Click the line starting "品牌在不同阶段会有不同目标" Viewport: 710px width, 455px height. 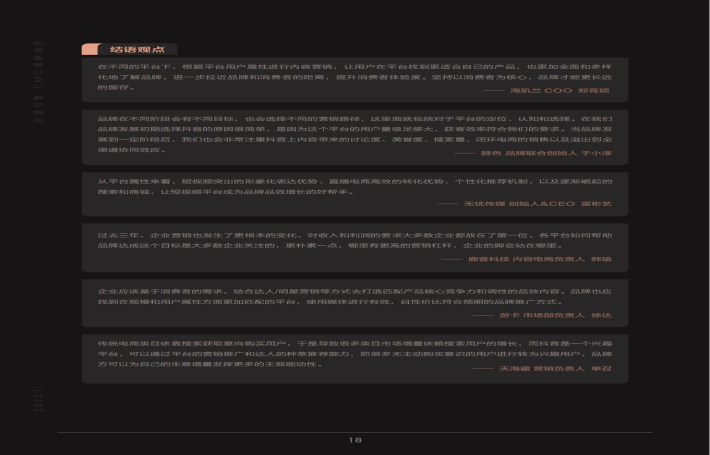click(x=355, y=119)
